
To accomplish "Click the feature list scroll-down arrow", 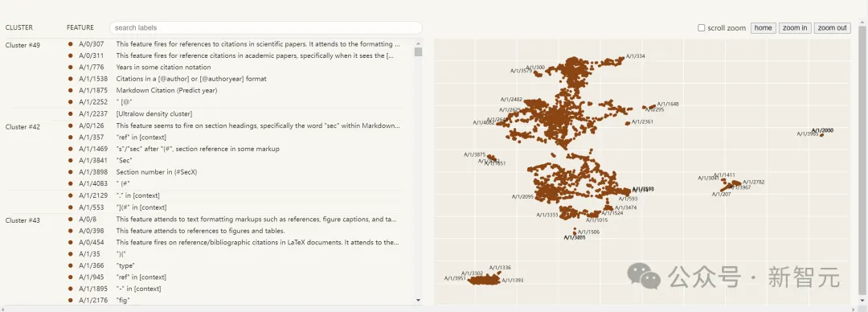I will (418, 300).
